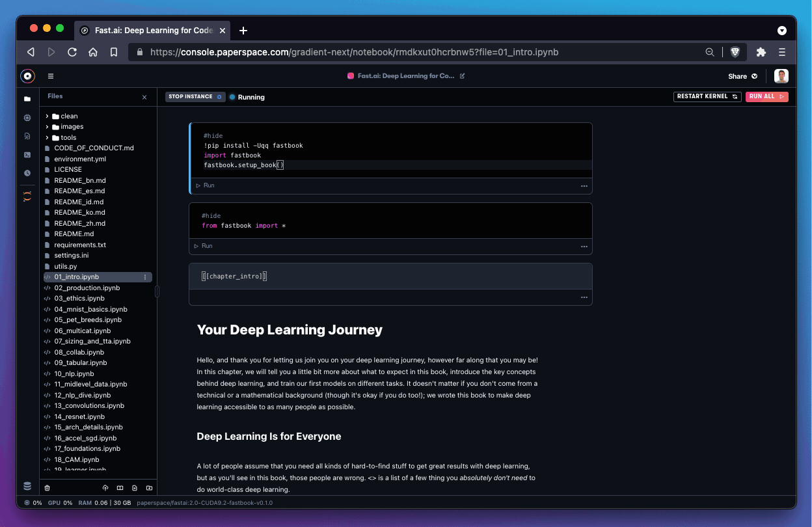This screenshot has height=527, width=812.
Task: Open the LICENSE file
Action: point(68,170)
